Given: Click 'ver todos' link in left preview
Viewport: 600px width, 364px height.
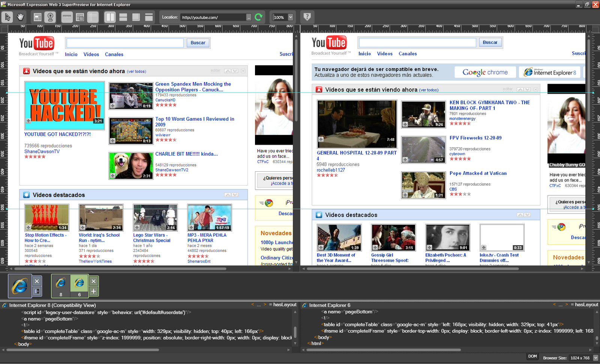Looking at the screenshot, I should point(136,71).
